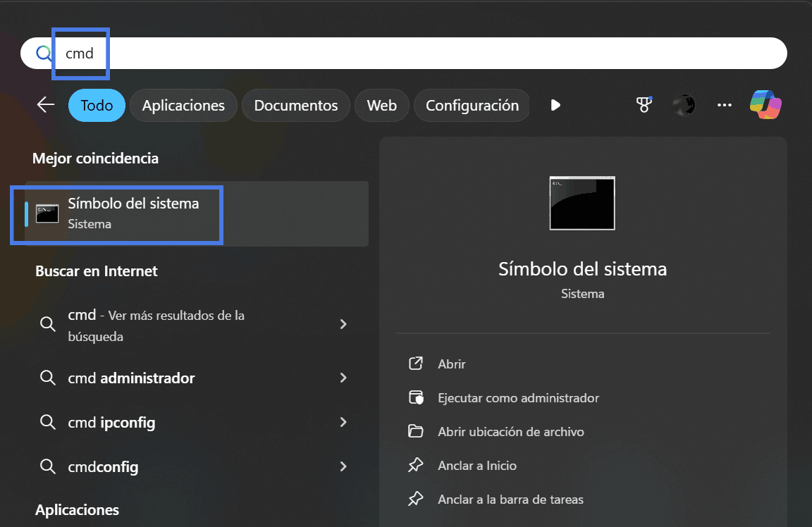Open the rewards trophy icon
The width and height of the screenshot is (812, 527).
click(644, 104)
